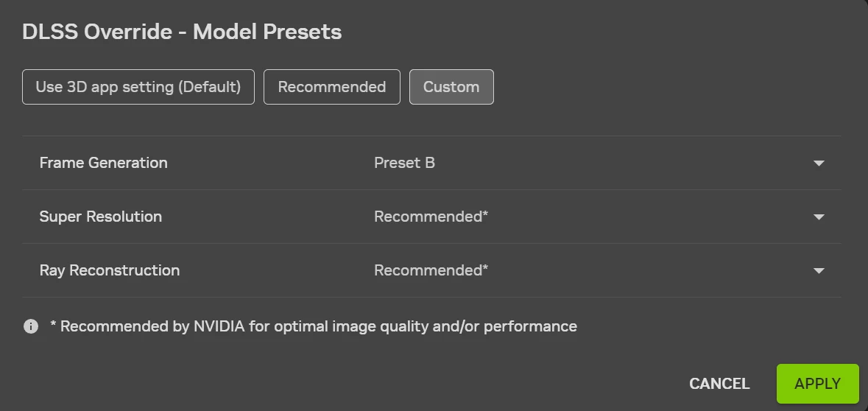The image size is (868, 411).
Task: Select the Custom preset mode
Action: tap(451, 87)
